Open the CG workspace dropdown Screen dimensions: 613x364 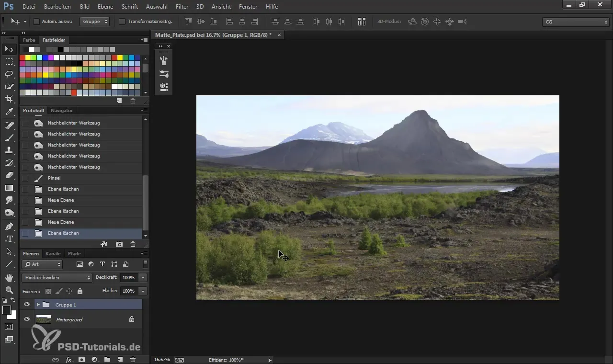[x=575, y=22]
